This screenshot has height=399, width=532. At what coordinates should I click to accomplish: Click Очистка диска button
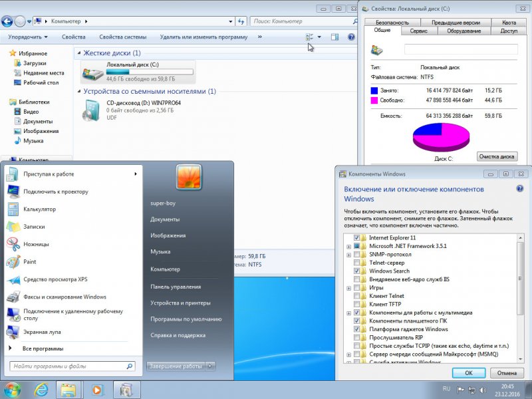pyautogui.click(x=497, y=156)
